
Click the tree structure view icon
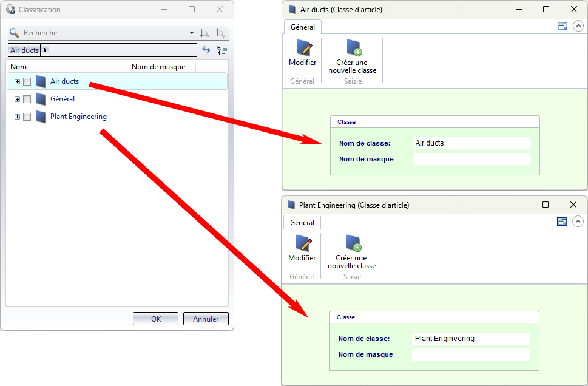point(222,50)
